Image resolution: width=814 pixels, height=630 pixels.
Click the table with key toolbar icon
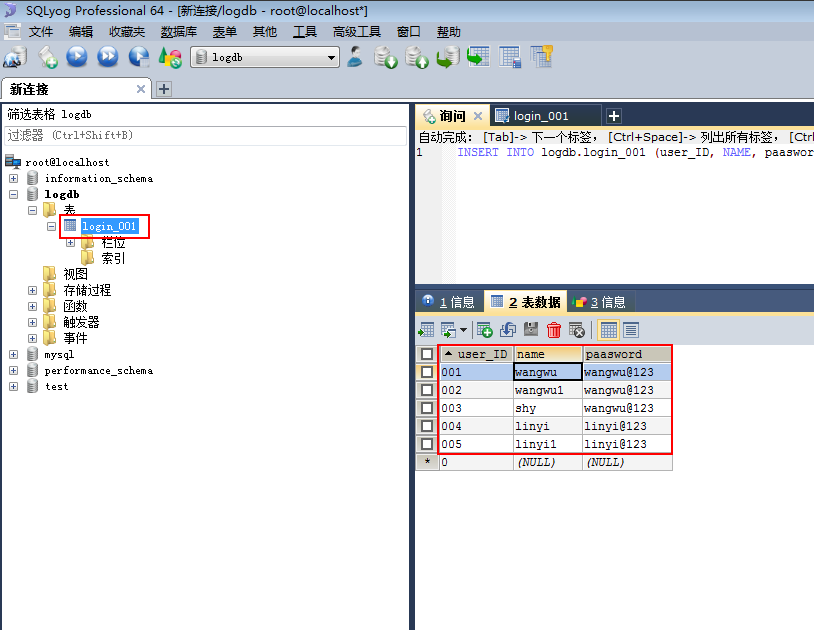tap(541, 57)
